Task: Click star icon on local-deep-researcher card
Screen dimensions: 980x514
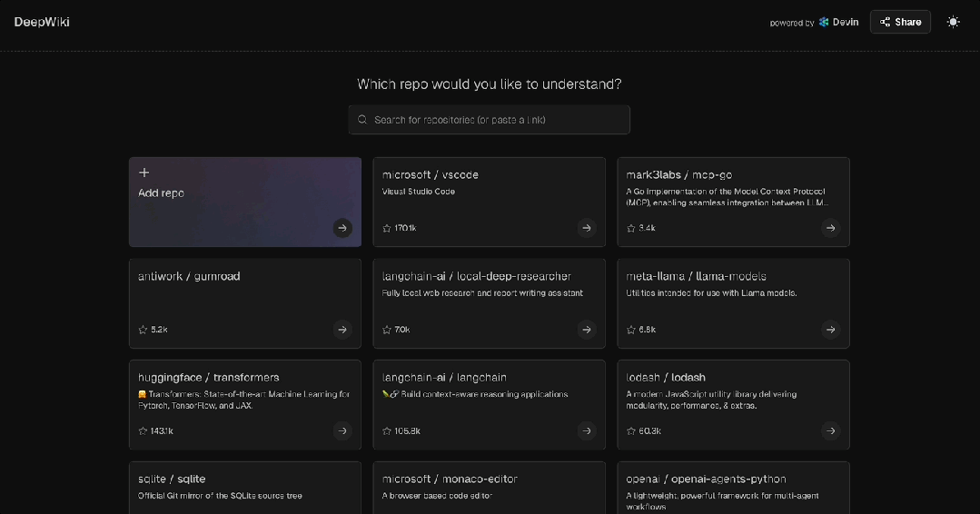Action: [386, 330]
